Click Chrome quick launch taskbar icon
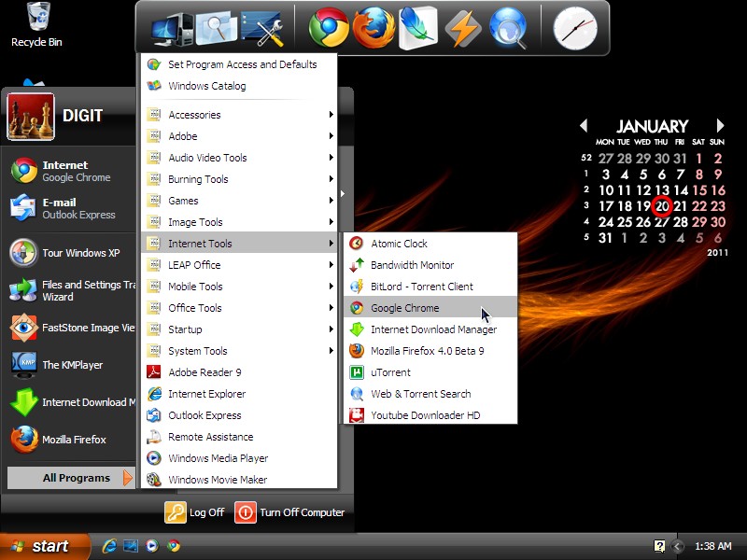Image resolution: width=747 pixels, height=560 pixels. pyautogui.click(x=174, y=546)
